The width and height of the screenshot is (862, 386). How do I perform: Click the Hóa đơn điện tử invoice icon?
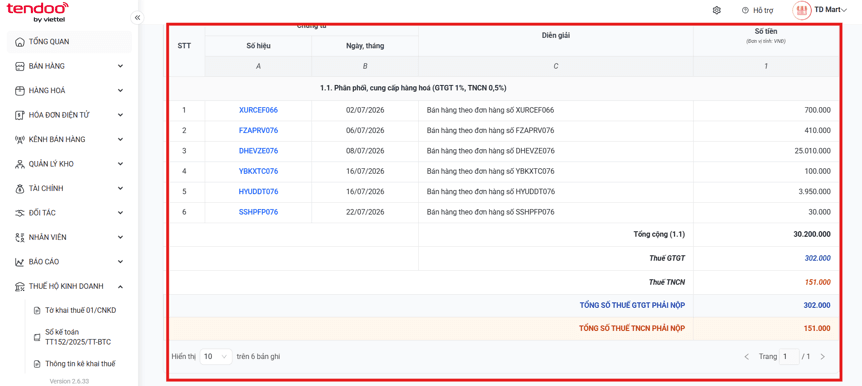pyautogui.click(x=20, y=115)
